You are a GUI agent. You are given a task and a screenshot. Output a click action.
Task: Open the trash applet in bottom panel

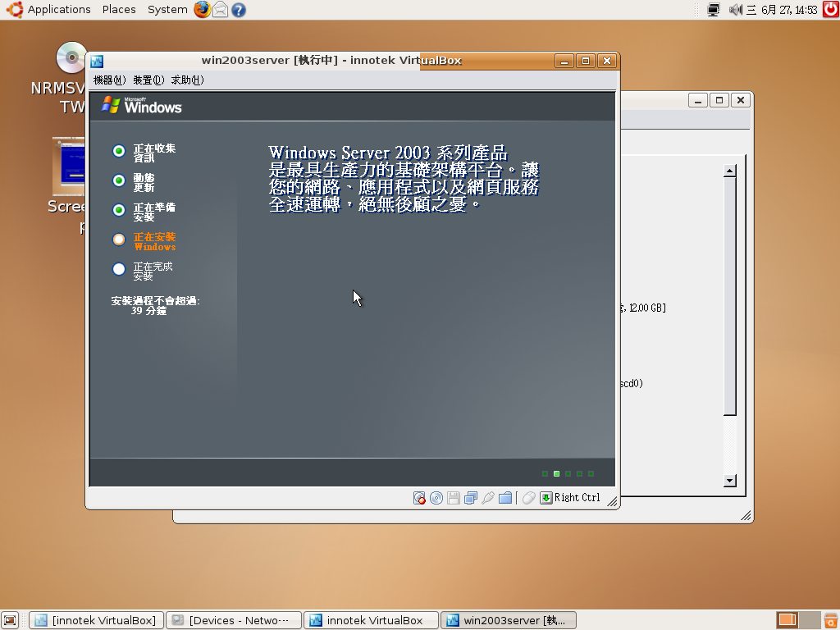point(831,620)
